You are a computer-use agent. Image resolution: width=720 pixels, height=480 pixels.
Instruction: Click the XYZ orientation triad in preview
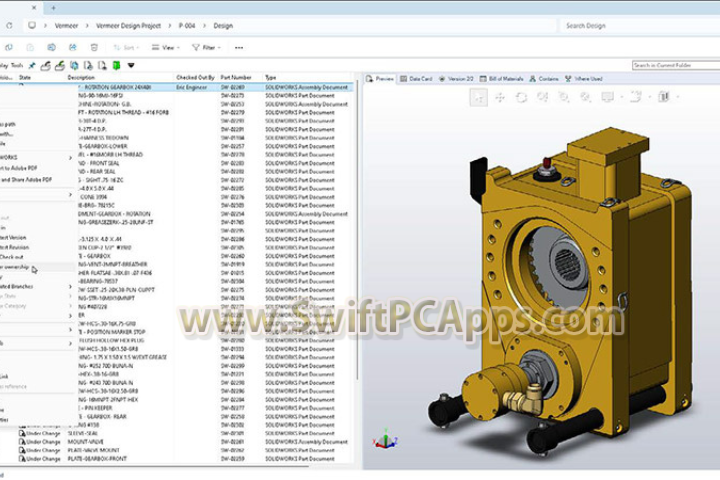[385, 439]
